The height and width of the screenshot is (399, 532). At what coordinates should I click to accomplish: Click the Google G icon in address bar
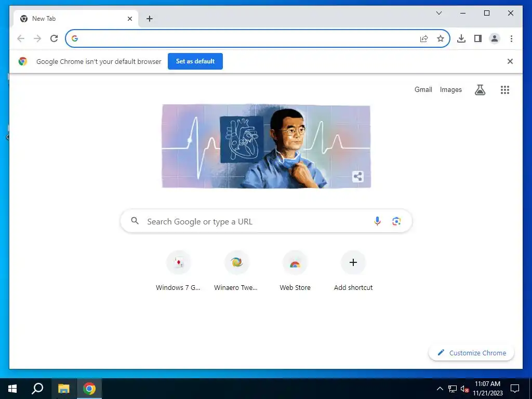click(75, 38)
